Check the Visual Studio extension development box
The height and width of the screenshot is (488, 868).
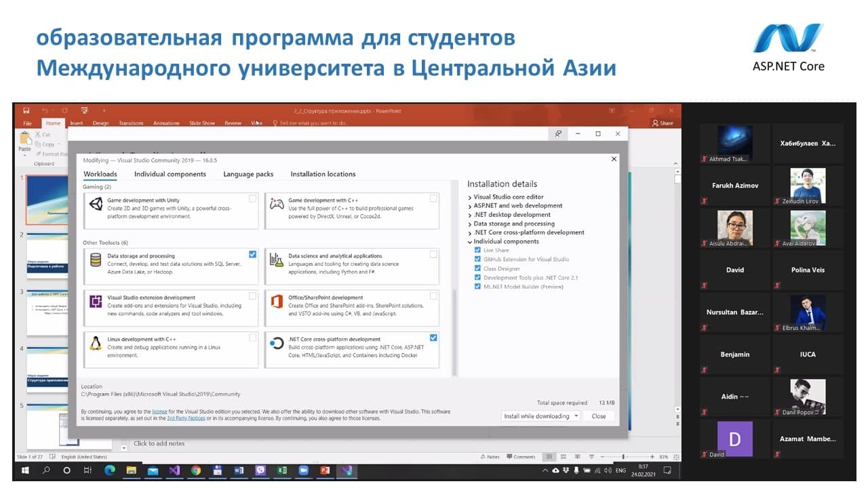(253, 296)
